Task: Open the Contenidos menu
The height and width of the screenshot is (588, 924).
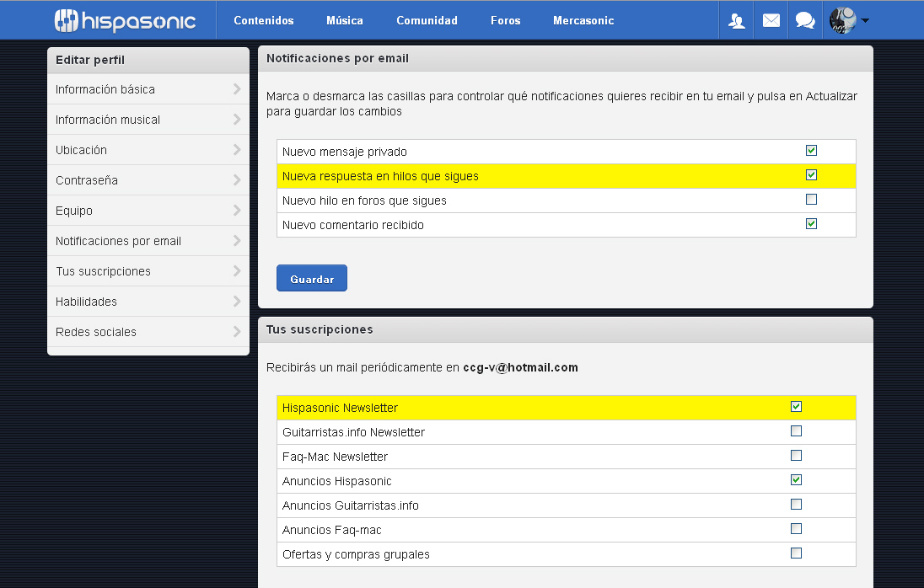Action: tap(264, 20)
